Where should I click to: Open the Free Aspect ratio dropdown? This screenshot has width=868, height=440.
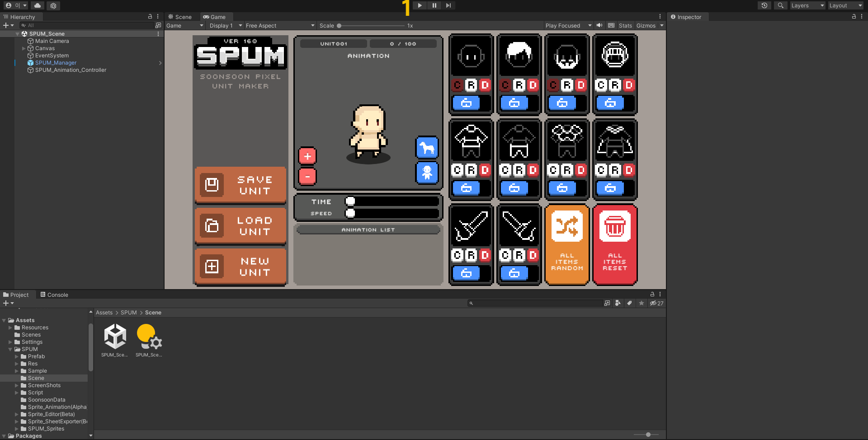280,26
